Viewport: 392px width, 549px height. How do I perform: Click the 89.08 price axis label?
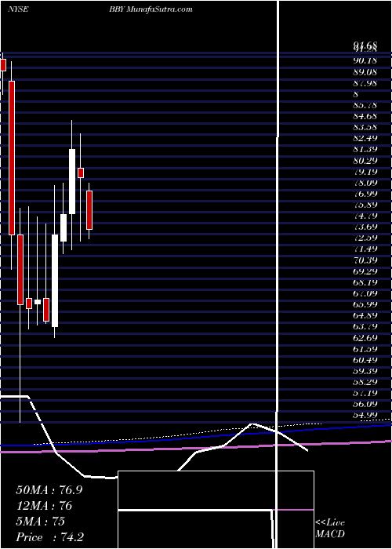click(x=365, y=72)
